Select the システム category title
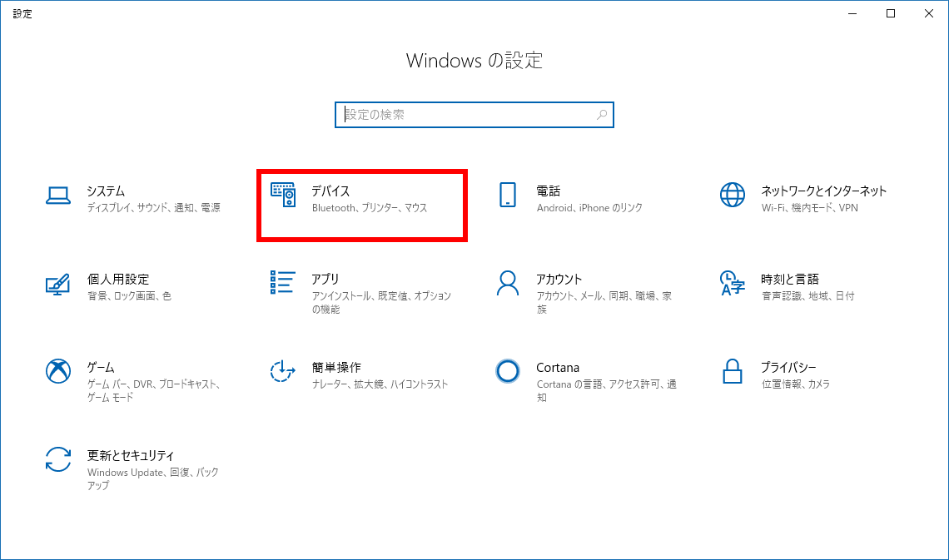949x560 pixels. coord(106,191)
